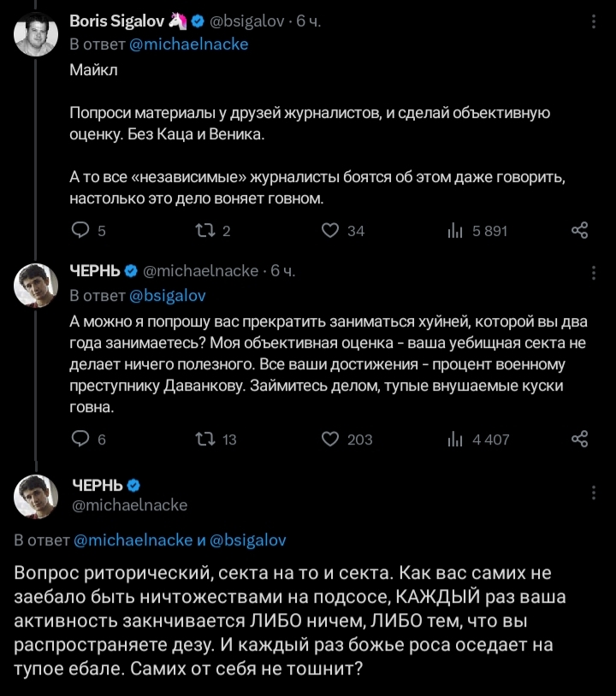
Task: Open ЧЕРНЬ avatar in the middle tweet
Action: tap(35, 286)
